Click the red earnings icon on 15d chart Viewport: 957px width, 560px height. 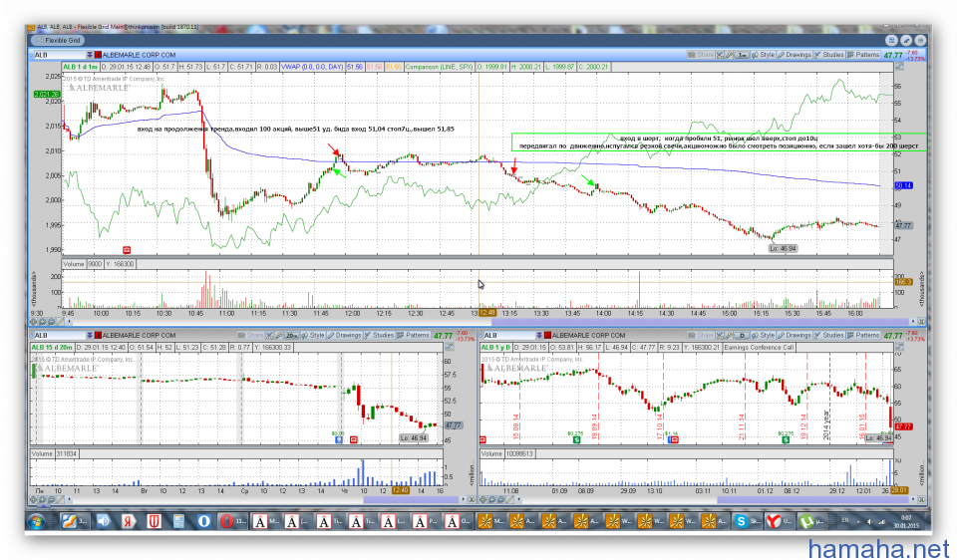353,439
